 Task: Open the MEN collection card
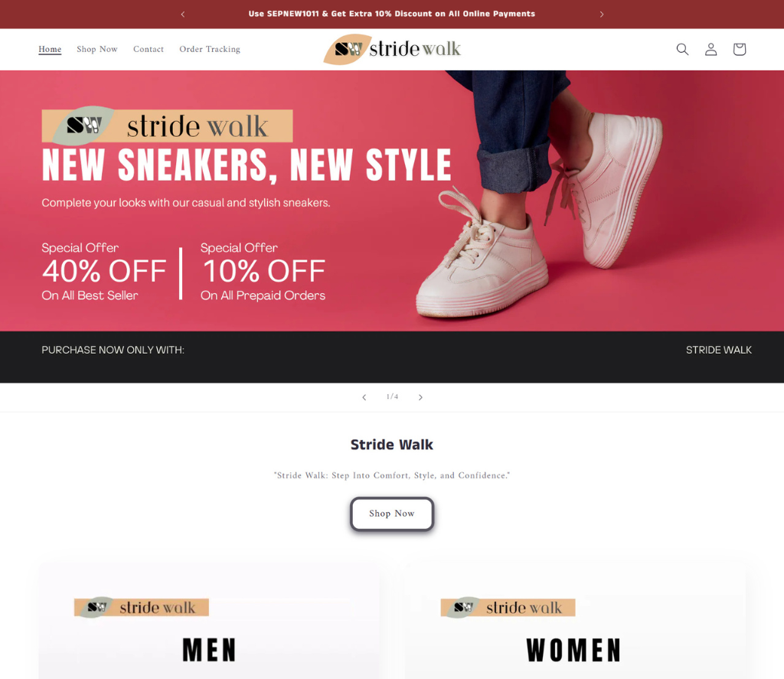tap(208, 621)
